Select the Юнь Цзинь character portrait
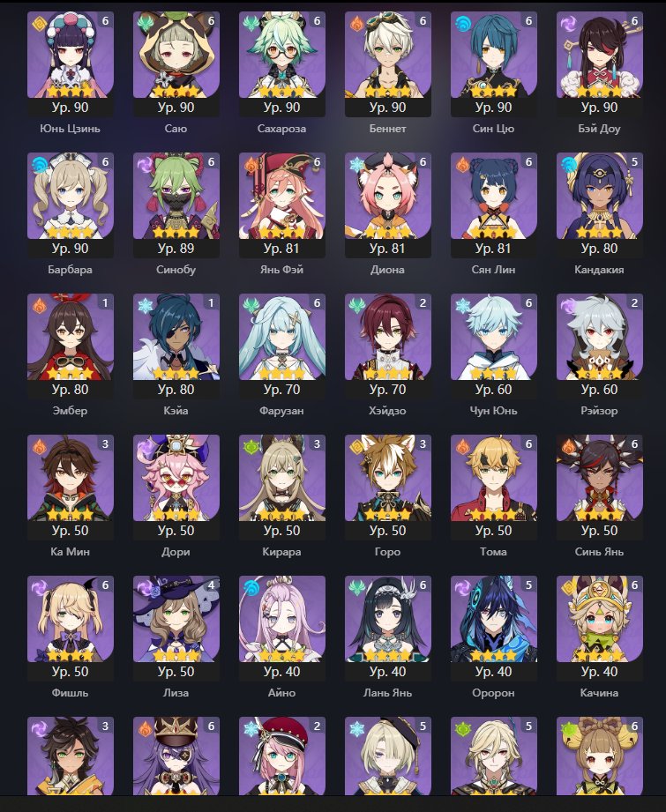Screen dimensions: 666x812 [70, 55]
